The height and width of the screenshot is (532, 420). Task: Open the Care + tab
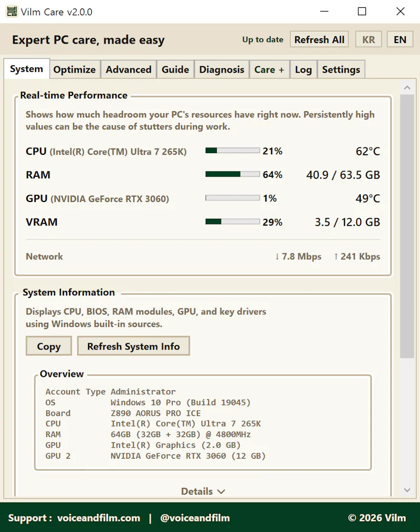(270, 70)
